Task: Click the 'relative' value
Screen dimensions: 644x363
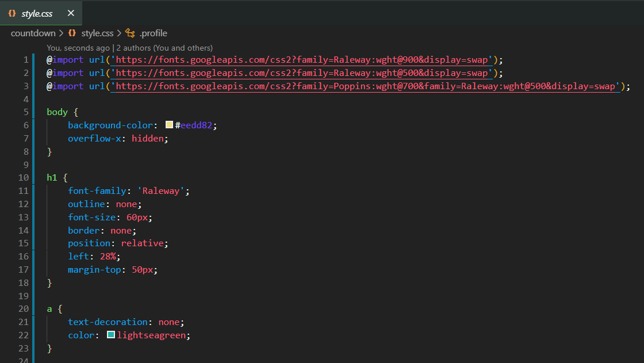Action: click(x=142, y=243)
